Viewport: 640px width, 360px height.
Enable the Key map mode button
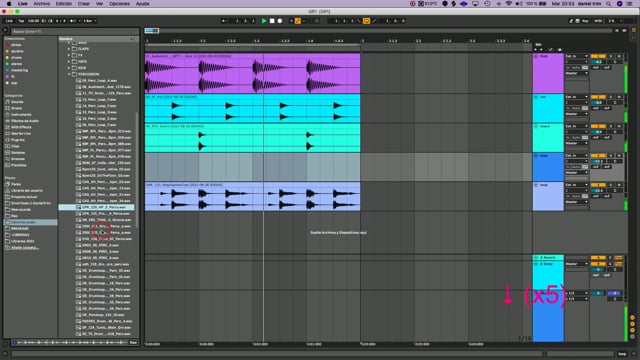pos(586,21)
